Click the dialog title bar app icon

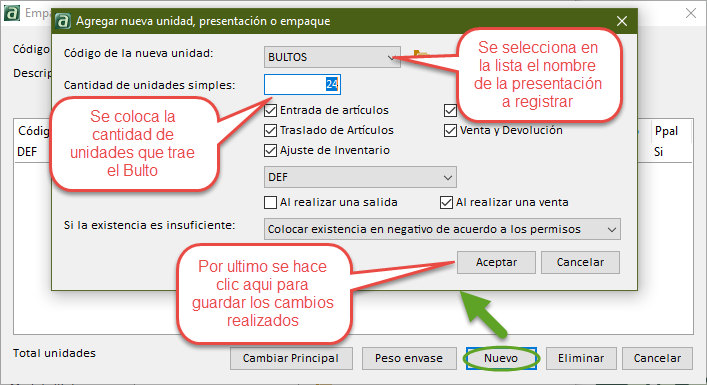[x=64, y=21]
